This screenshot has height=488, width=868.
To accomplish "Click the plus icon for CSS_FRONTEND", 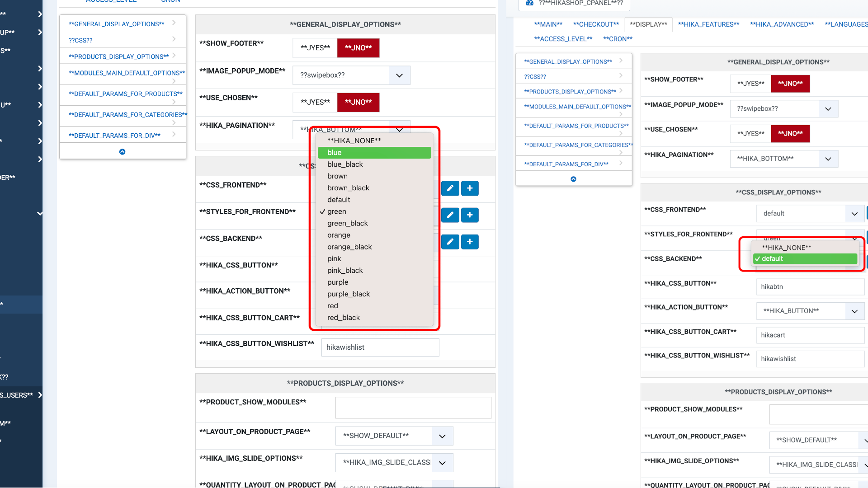I will click(470, 188).
